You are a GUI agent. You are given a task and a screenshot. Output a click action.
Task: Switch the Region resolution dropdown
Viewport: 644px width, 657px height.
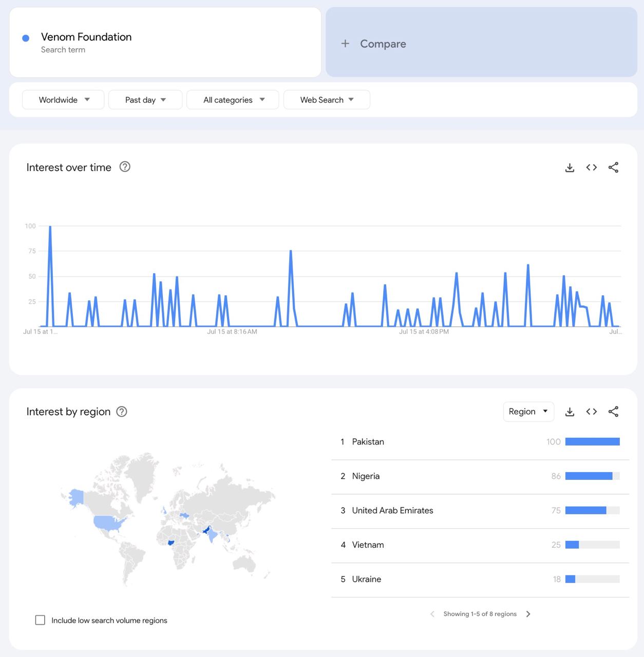tap(528, 412)
